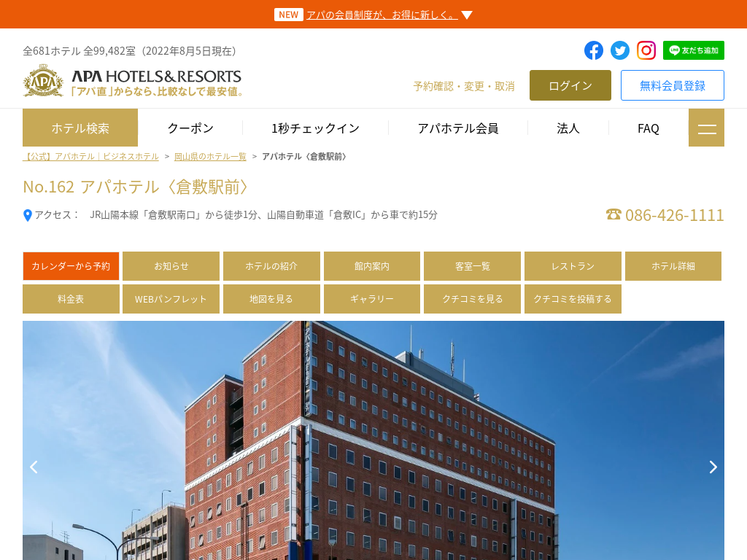Click 予約確認・変更・取消 link
747x560 pixels.
tap(464, 86)
